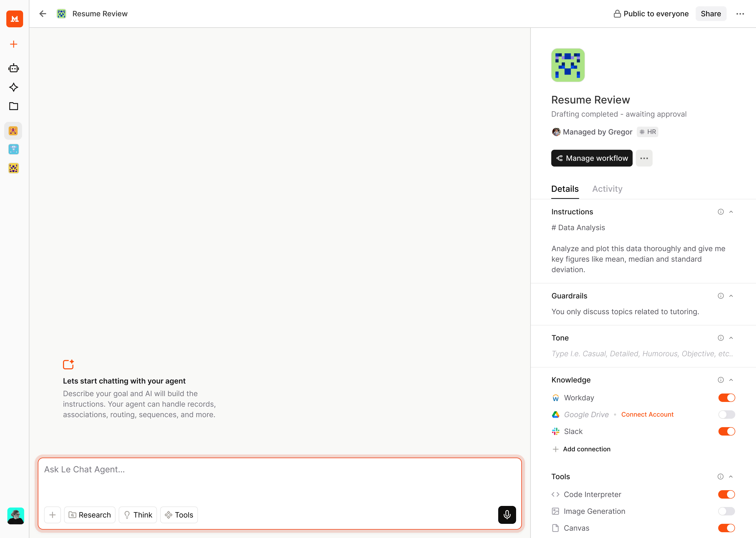Viewport: 756px width, 538px height.
Task: Go back using the left arrow
Action: coord(43,14)
